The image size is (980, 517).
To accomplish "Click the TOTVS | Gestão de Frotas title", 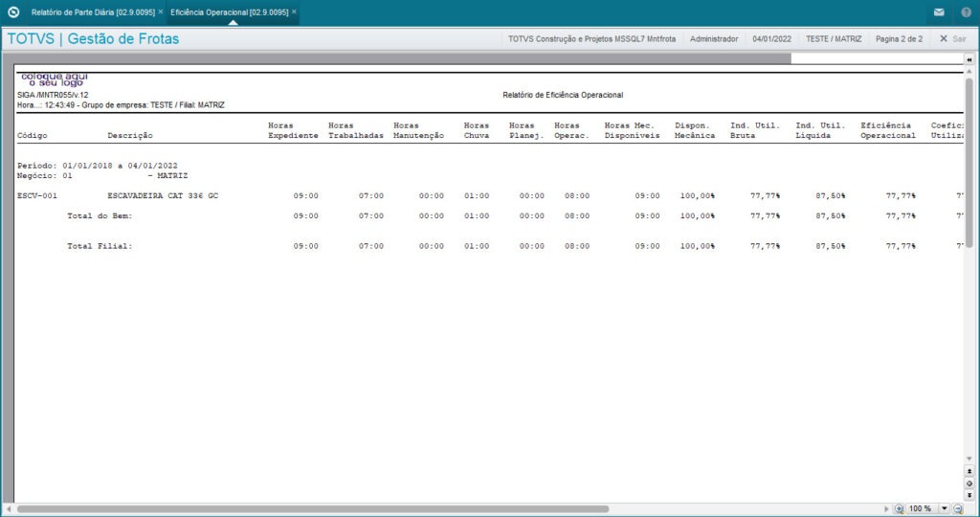I will coord(93,38).
